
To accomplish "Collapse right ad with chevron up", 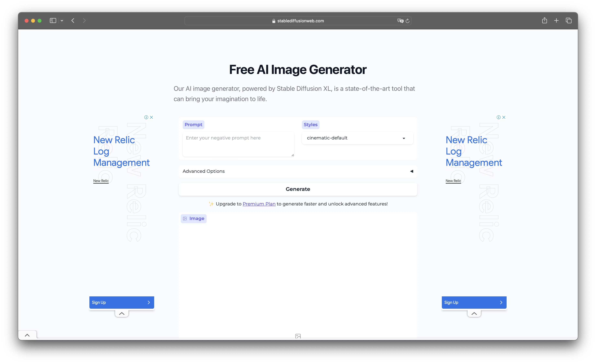I will point(474,314).
